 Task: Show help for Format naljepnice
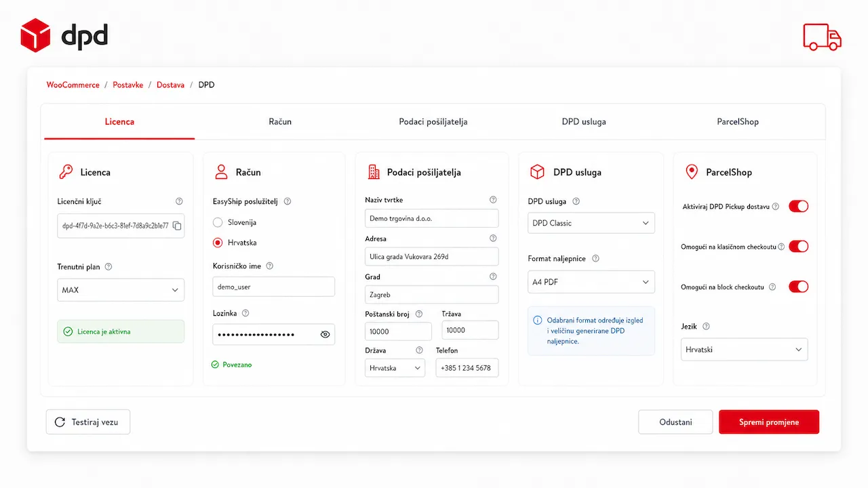coord(595,258)
